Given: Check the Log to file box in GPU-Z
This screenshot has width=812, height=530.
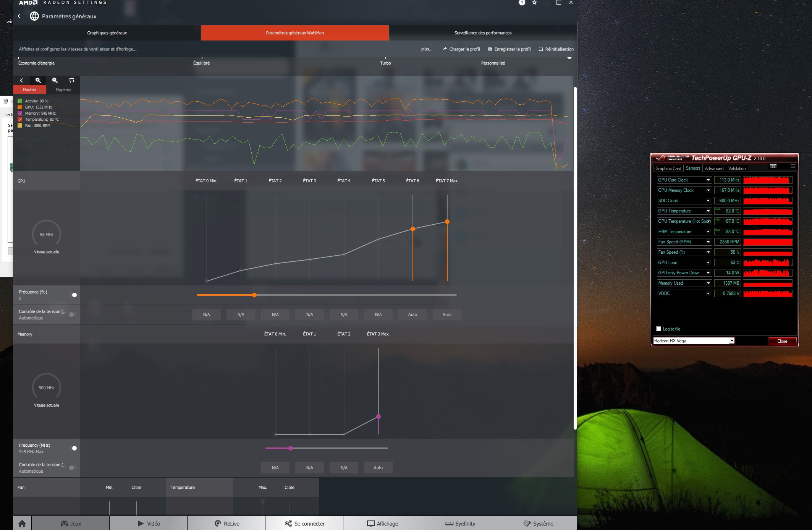Looking at the screenshot, I should (658, 329).
